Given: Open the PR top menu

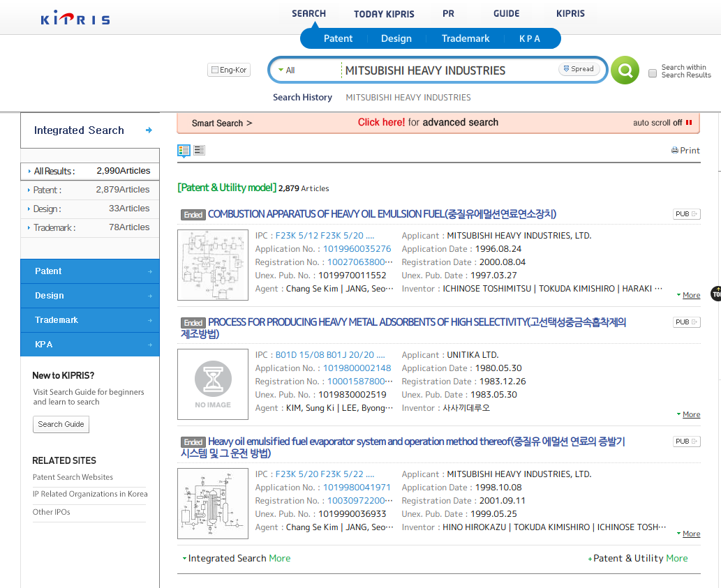Looking at the screenshot, I should coord(448,14).
